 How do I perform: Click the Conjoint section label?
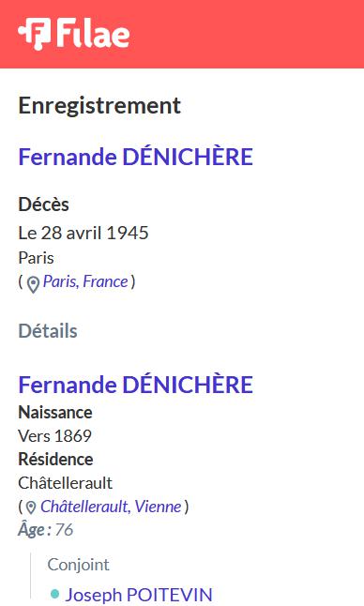[79, 565]
